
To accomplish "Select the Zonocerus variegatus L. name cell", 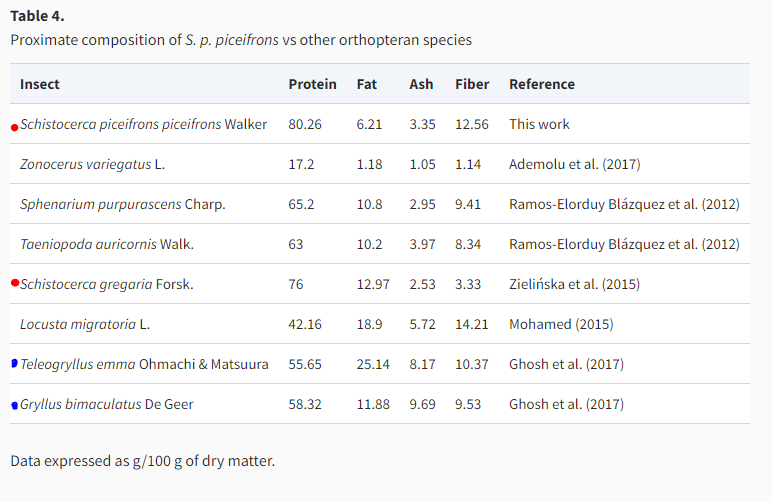I will (92, 164).
